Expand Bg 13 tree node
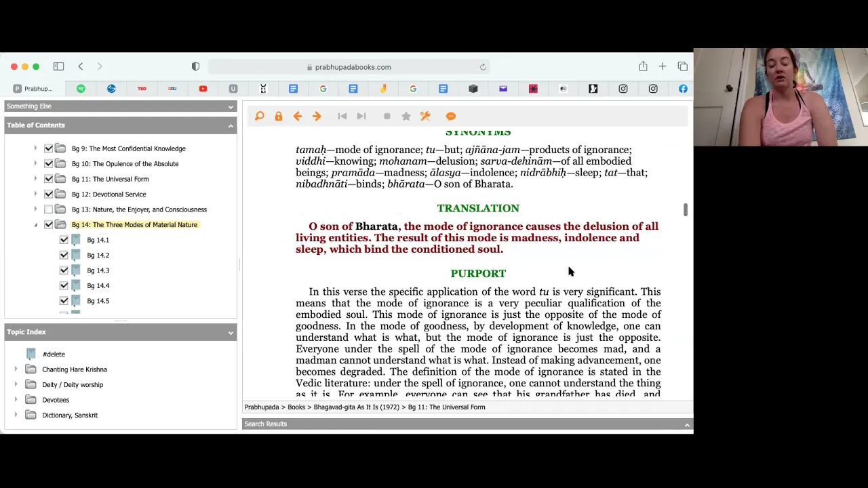This screenshot has width=868, height=488. (x=35, y=209)
